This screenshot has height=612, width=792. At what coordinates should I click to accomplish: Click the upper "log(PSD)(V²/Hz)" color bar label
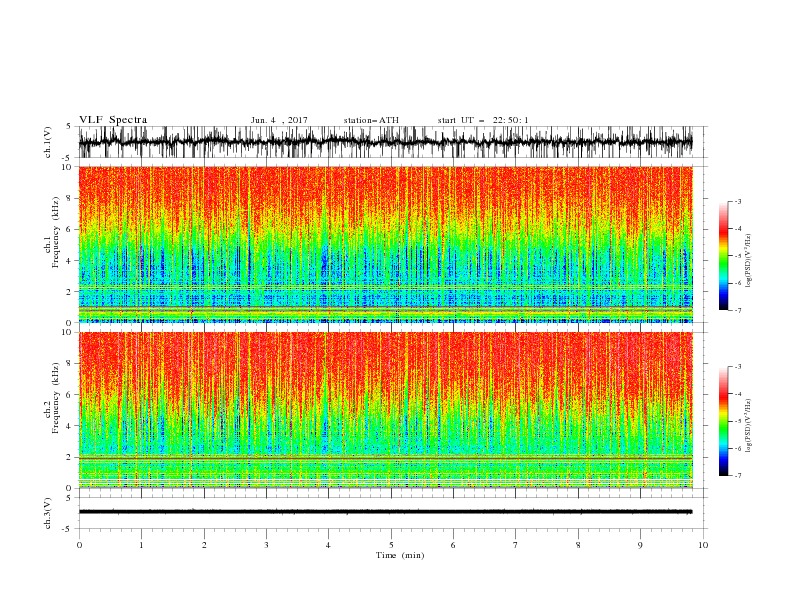click(x=748, y=261)
